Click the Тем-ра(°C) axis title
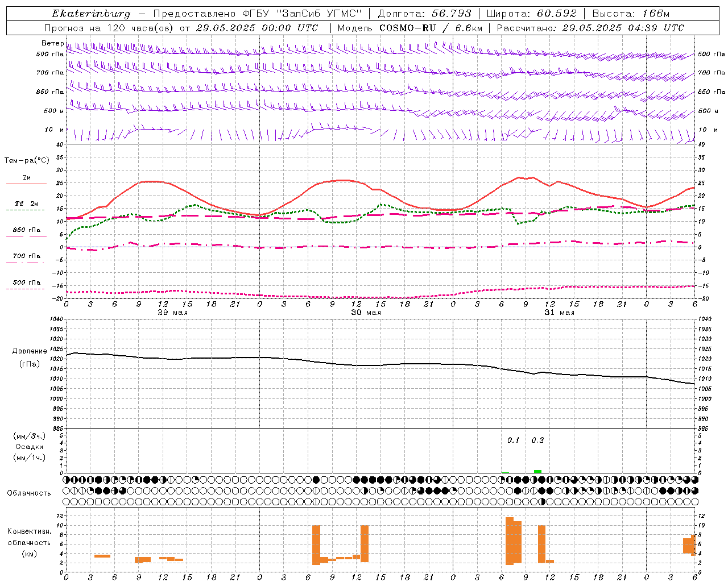 pos(27,161)
